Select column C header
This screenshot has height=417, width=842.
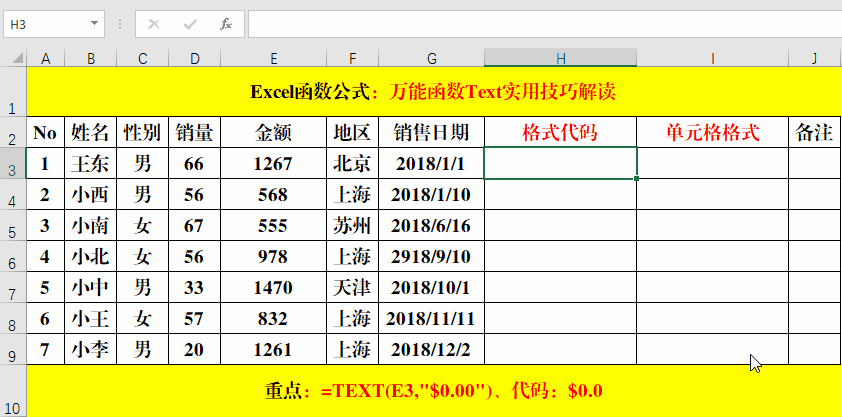[142, 58]
